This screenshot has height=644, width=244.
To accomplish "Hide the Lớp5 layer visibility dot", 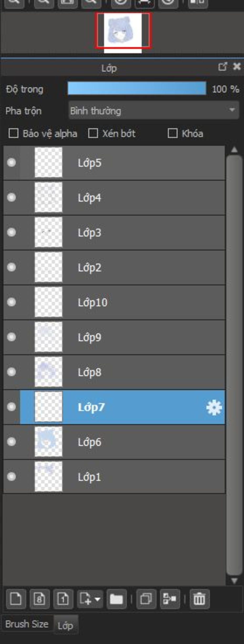I will pyautogui.click(x=11, y=163).
